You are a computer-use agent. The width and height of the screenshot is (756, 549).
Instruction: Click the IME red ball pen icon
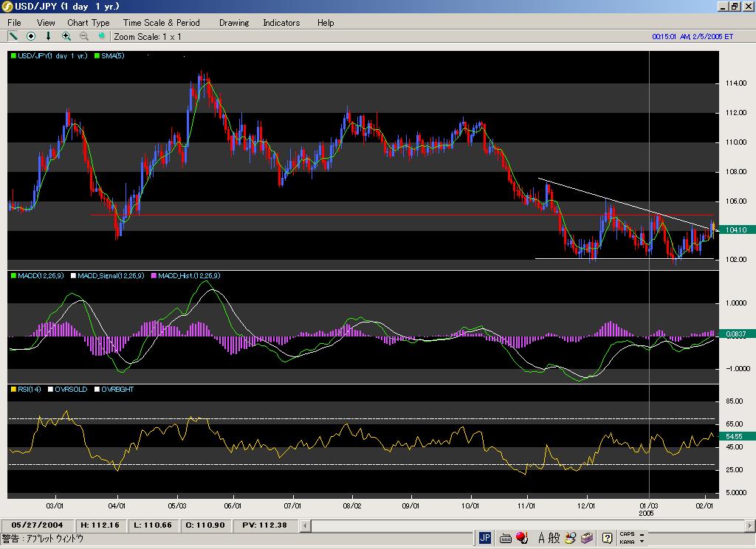[x=522, y=537]
